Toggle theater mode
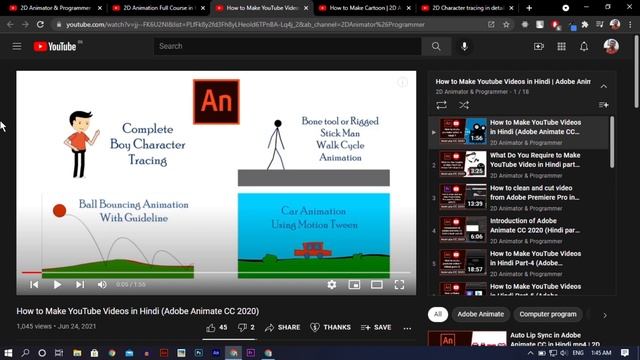 (377, 284)
